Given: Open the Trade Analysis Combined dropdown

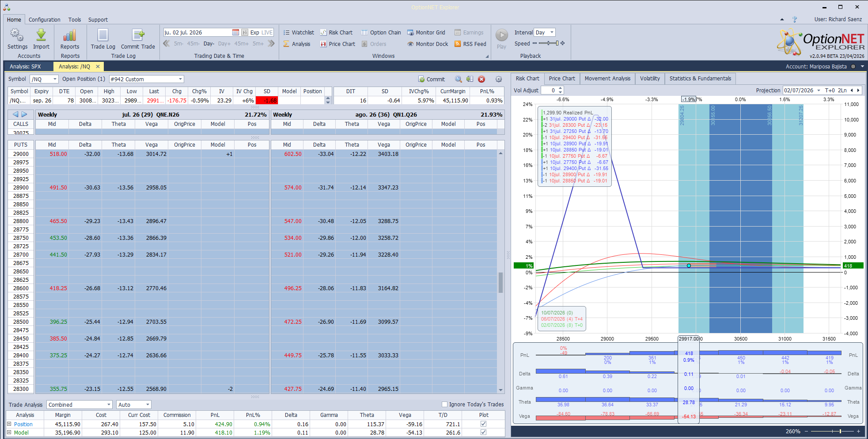Looking at the screenshot, I should (80, 405).
